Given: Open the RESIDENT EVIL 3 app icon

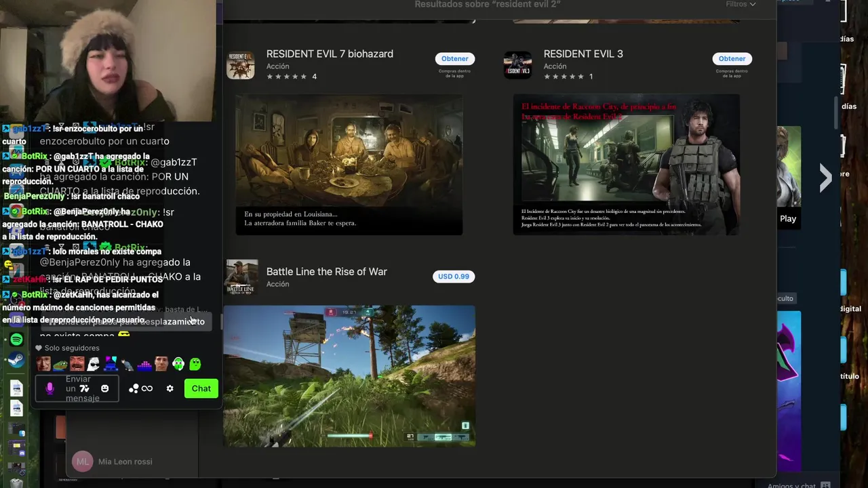Looking at the screenshot, I should click(517, 65).
